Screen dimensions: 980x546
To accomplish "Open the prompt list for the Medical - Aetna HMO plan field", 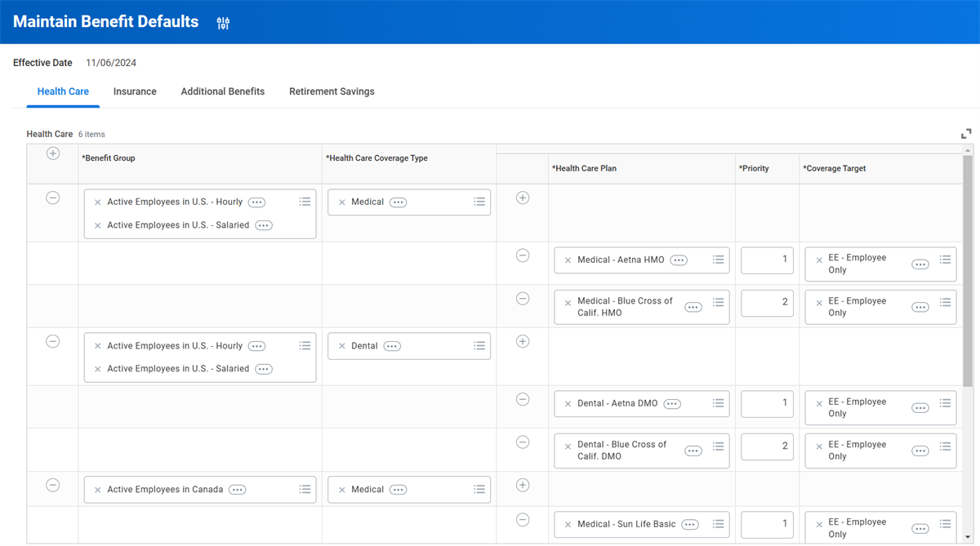I will point(719,260).
